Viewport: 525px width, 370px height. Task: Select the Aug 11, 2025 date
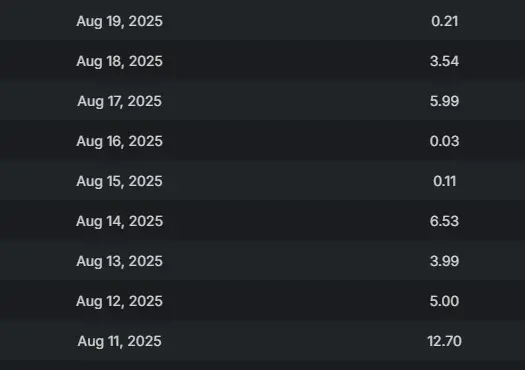120,341
